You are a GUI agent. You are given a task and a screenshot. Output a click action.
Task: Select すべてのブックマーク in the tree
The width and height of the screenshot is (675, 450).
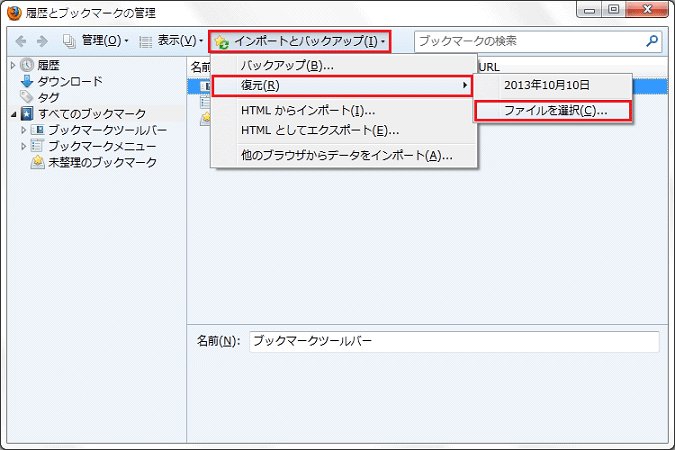(92, 114)
